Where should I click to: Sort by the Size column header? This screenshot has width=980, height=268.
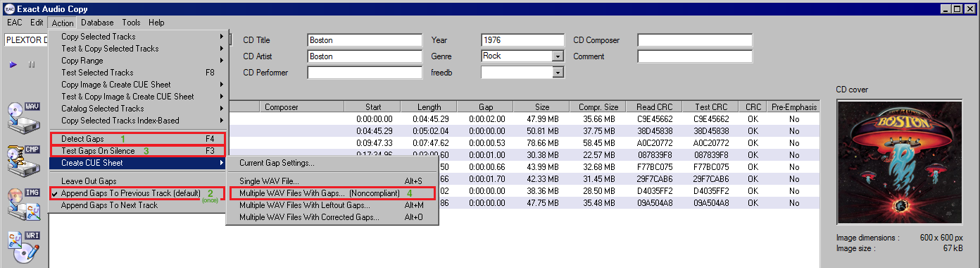542,107
